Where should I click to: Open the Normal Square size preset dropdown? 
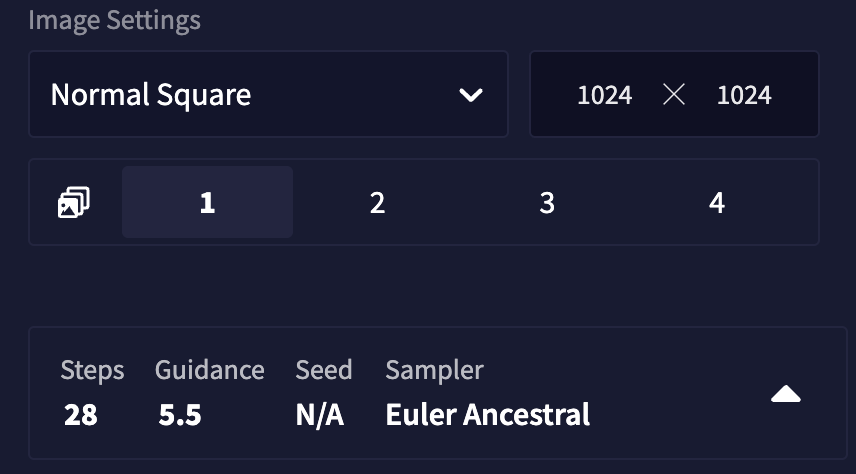pos(267,95)
